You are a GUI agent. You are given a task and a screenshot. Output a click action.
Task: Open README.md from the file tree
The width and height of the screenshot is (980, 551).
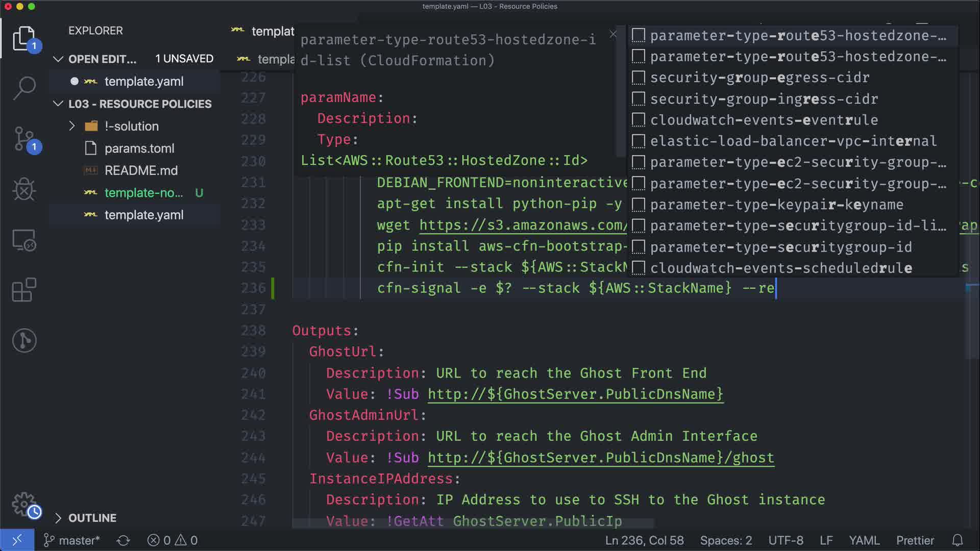[141, 170]
